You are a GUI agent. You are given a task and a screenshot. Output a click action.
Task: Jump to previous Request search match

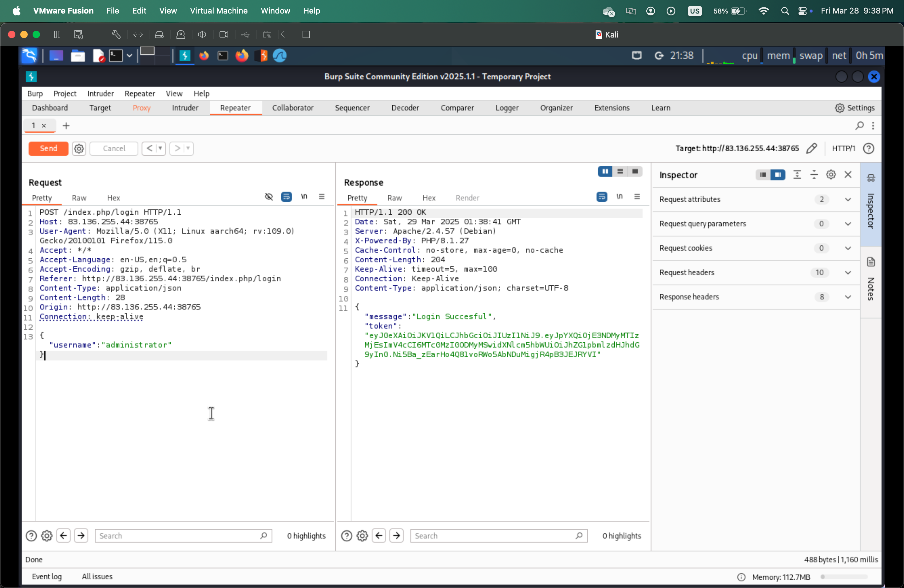[63, 536]
